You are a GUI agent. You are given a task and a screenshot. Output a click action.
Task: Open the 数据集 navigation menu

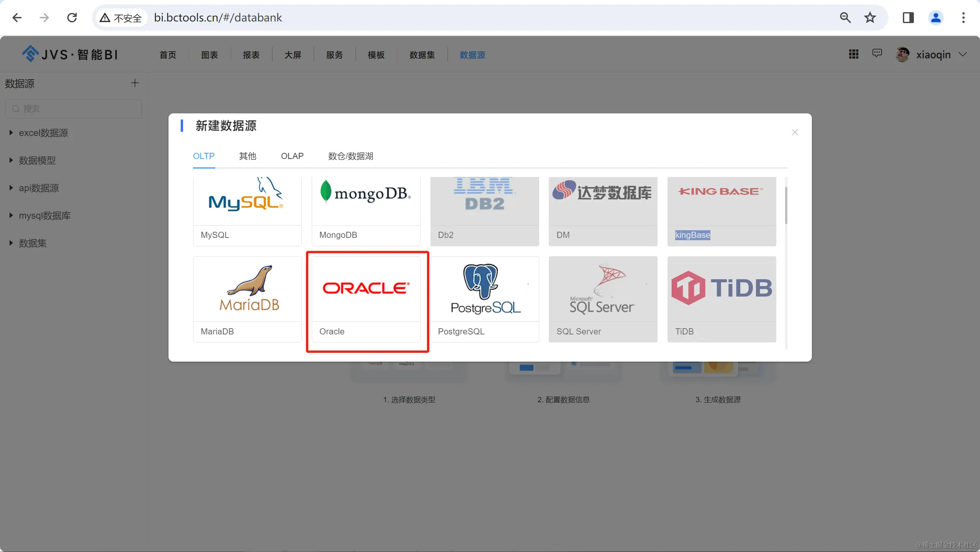(422, 55)
